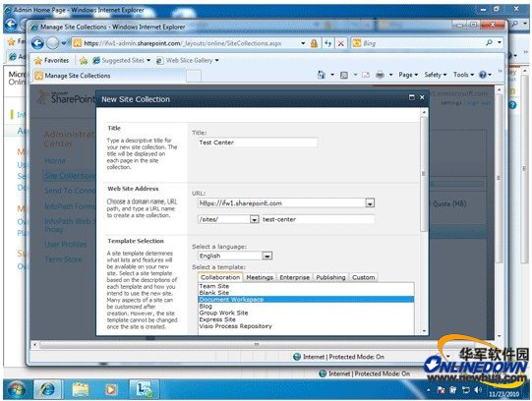Open the Tools menu
This screenshot has height=401, width=532.
coord(463,75)
